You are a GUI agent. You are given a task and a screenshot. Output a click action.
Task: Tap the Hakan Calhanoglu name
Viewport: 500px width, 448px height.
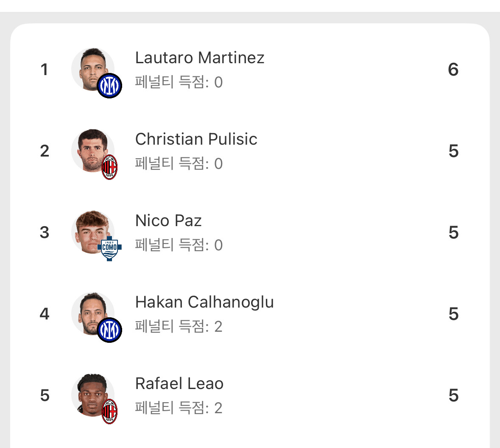pyautogui.click(x=204, y=302)
